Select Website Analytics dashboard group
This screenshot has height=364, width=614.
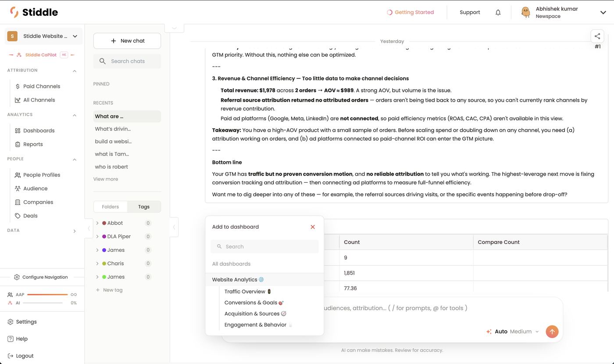[x=264, y=279]
